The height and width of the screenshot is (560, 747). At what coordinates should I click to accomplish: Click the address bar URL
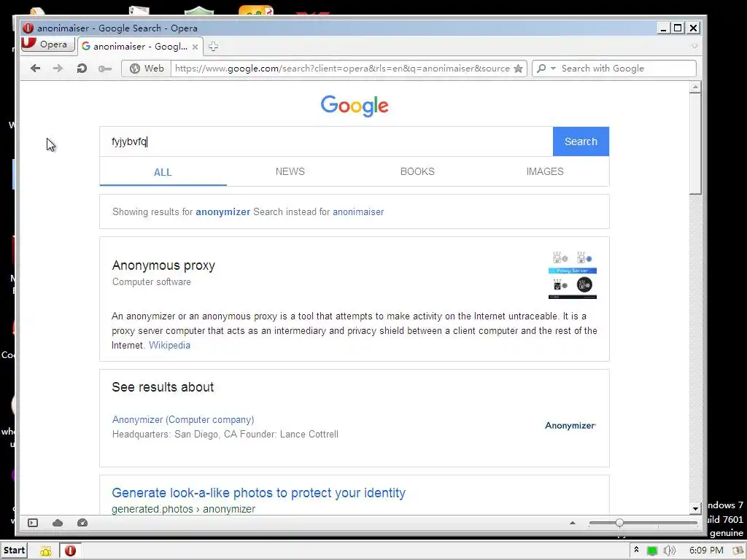[342, 69]
